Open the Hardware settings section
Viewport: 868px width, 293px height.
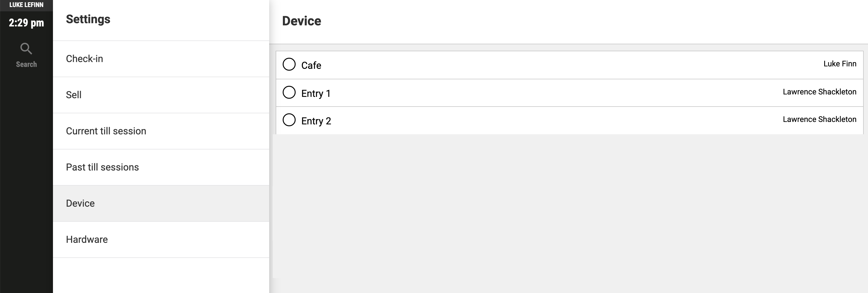pyautogui.click(x=161, y=240)
